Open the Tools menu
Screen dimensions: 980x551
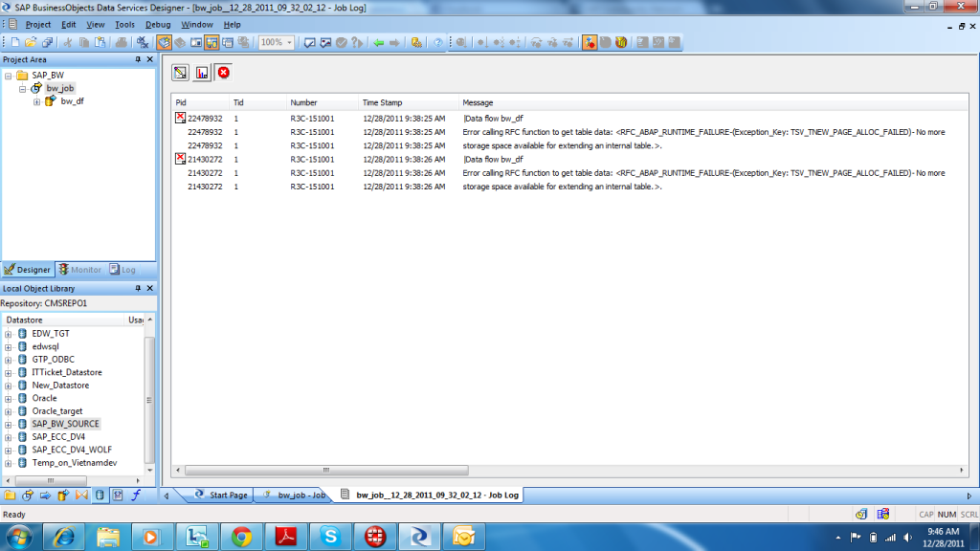click(125, 24)
